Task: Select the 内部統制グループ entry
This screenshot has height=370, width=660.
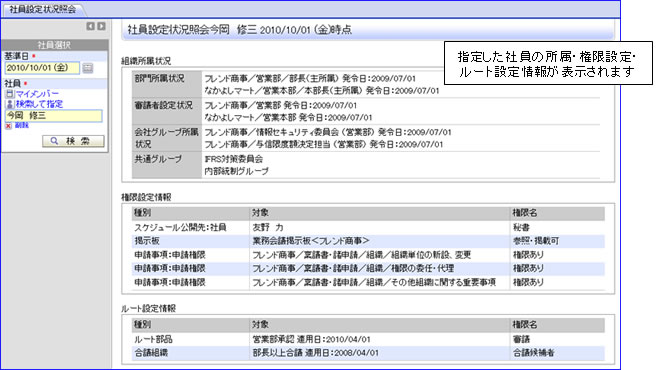Action: tap(237, 171)
